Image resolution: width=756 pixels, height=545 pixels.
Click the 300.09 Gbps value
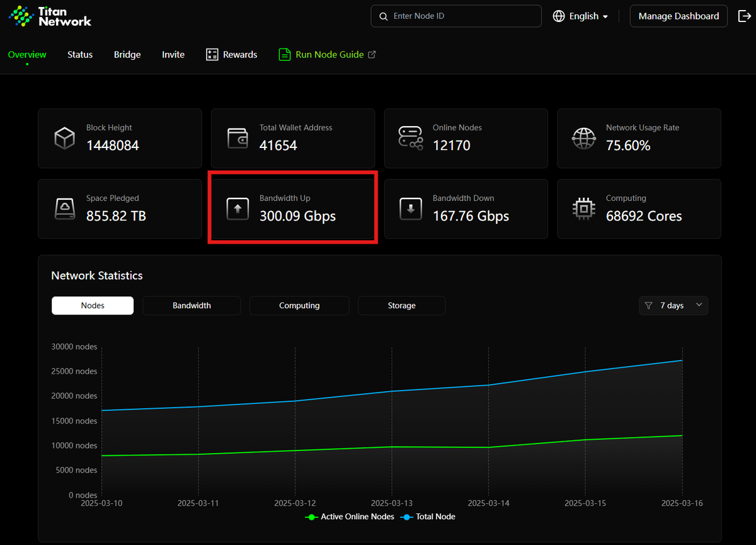pos(298,216)
